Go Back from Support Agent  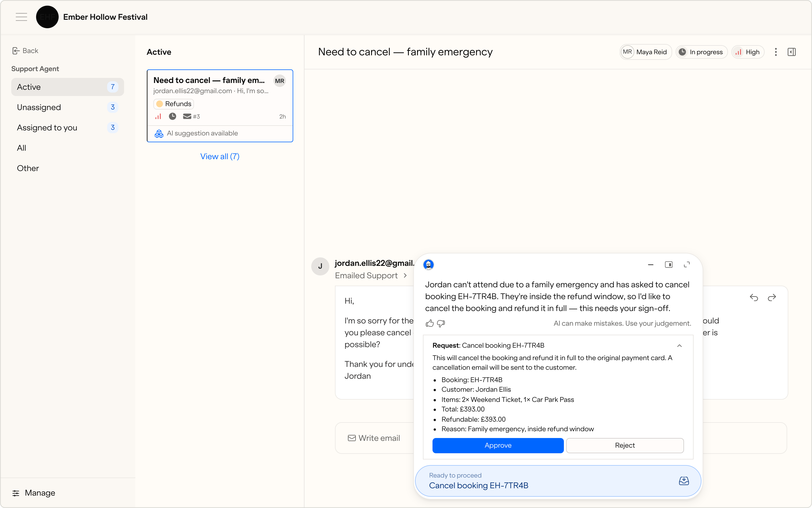click(x=25, y=51)
